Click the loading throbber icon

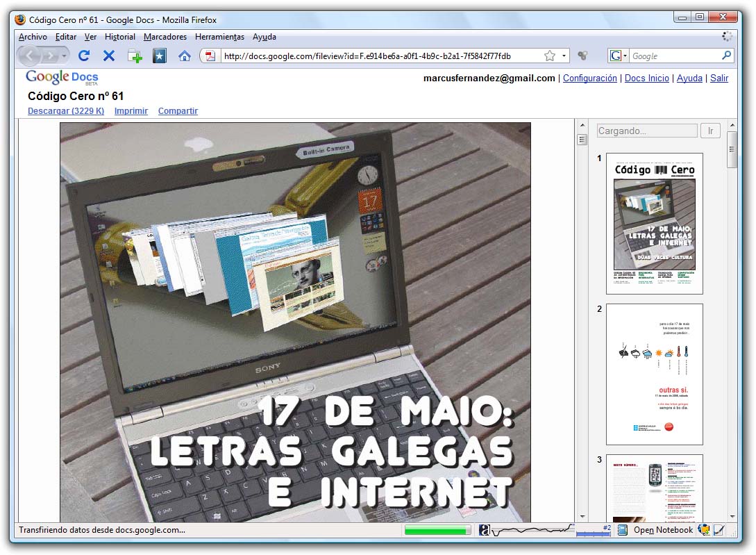[x=727, y=37]
